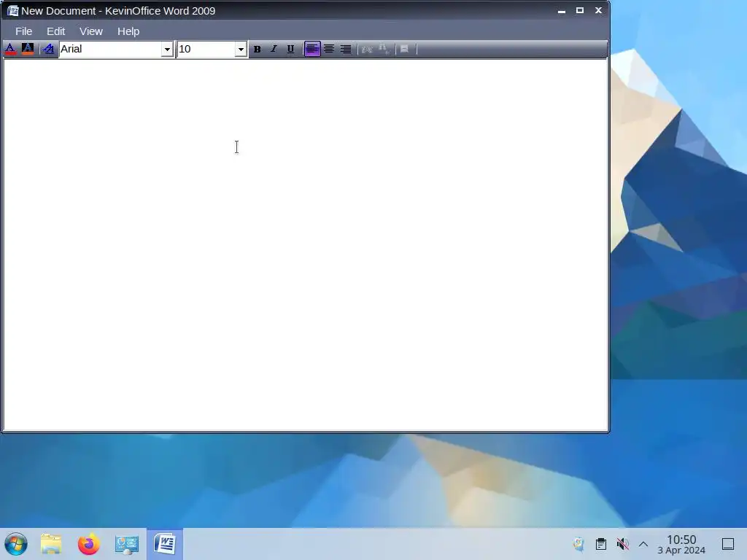
Task: Select center text alignment
Action: click(329, 49)
